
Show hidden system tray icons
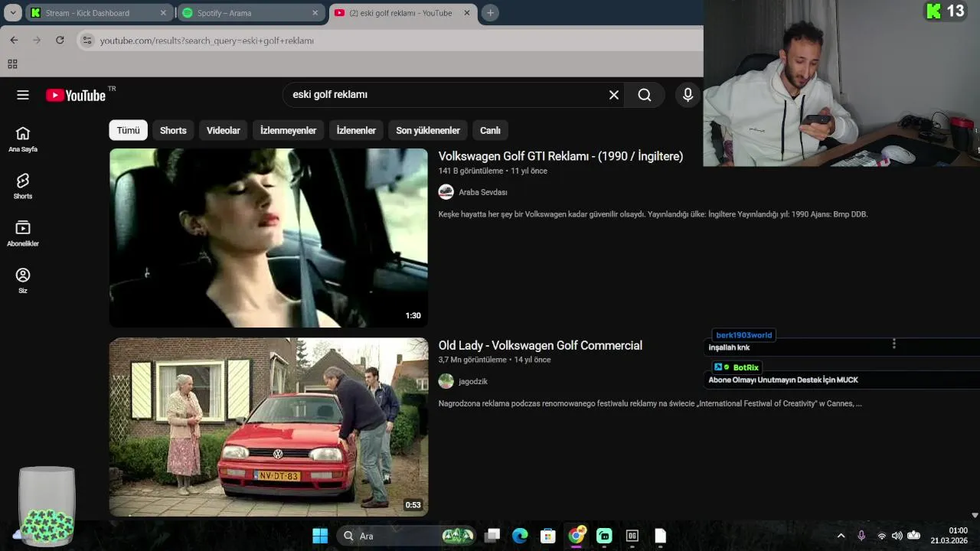point(841,536)
